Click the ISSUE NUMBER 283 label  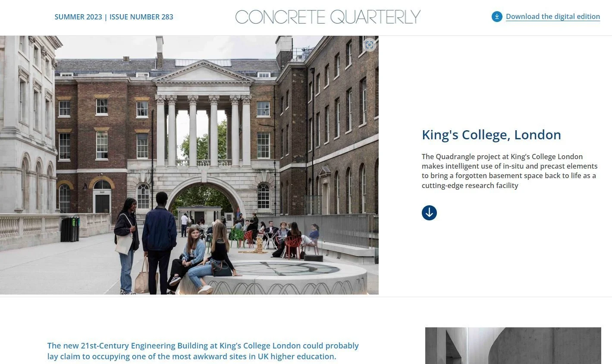[141, 17]
